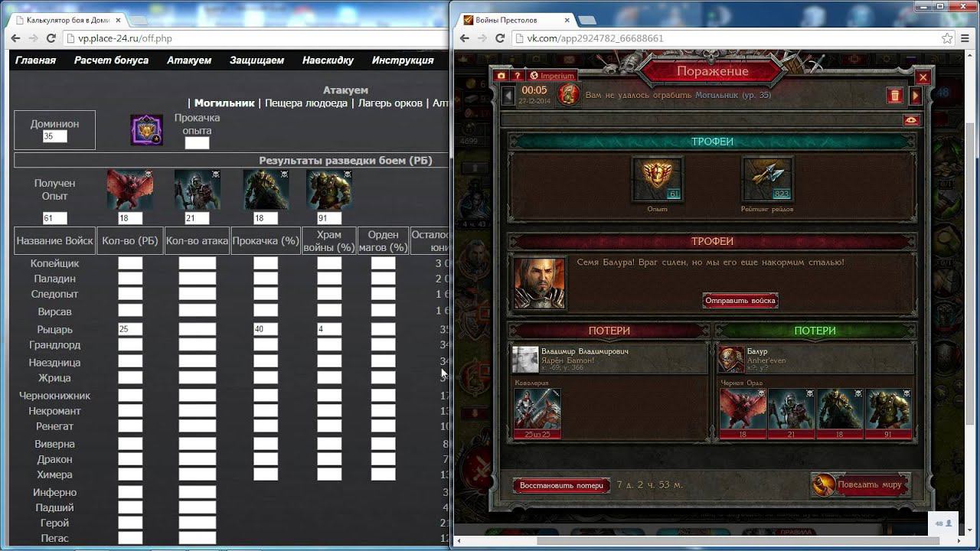
Task: Open Навскидку menu item
Action: (x=328, y=60)
